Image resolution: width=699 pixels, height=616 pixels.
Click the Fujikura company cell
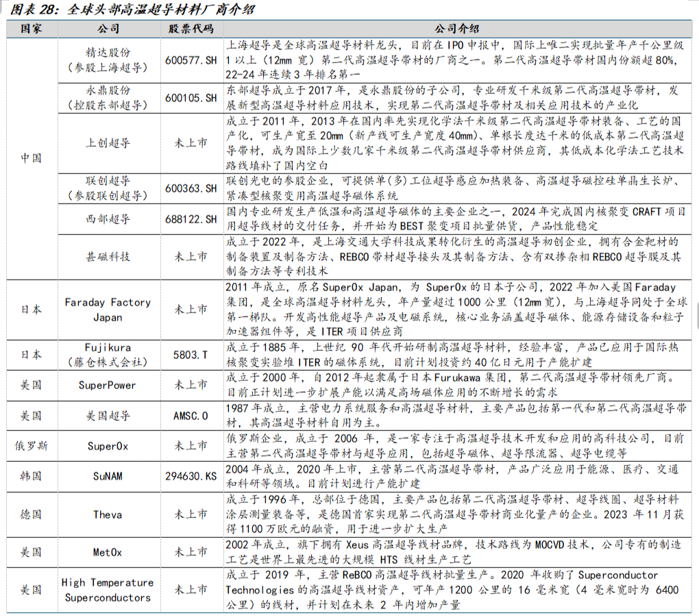click(108, 355)
